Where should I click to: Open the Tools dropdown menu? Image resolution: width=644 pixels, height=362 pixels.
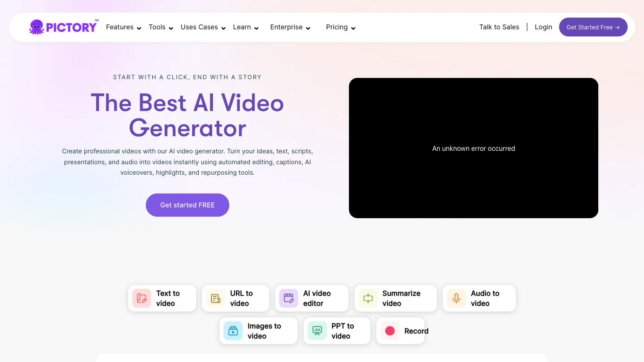pos(161,27)
